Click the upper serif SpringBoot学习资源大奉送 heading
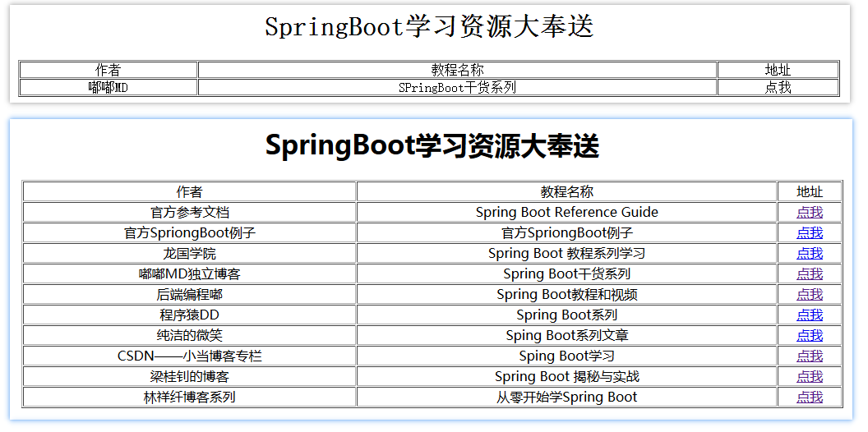 (429, 26)
